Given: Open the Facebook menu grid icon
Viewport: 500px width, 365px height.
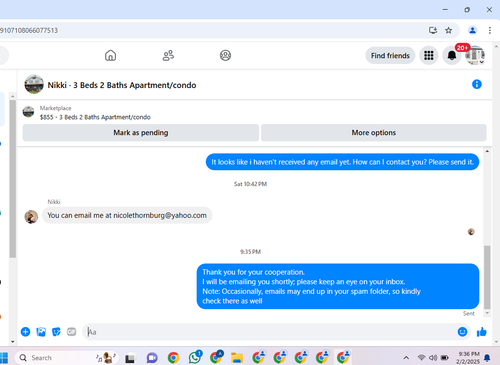Looking at the screenshot, I should point(429,55).
